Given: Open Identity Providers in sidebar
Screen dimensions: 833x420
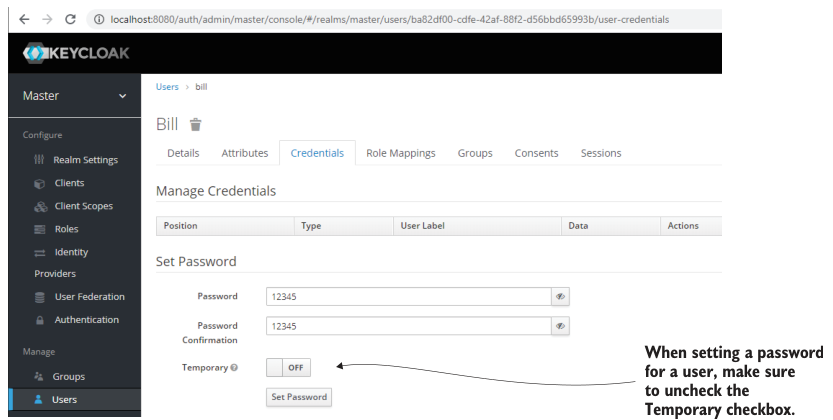Looking at the screenshot, I should tap(61, 263).
